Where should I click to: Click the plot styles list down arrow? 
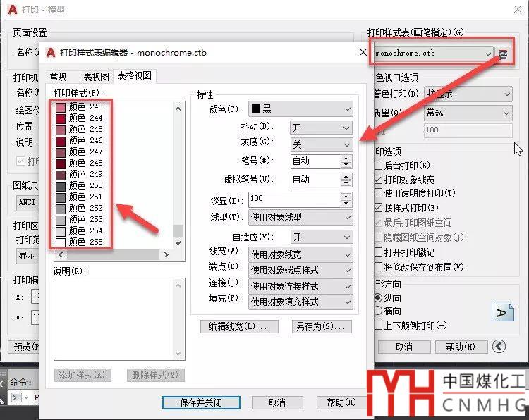click(178, 242)
